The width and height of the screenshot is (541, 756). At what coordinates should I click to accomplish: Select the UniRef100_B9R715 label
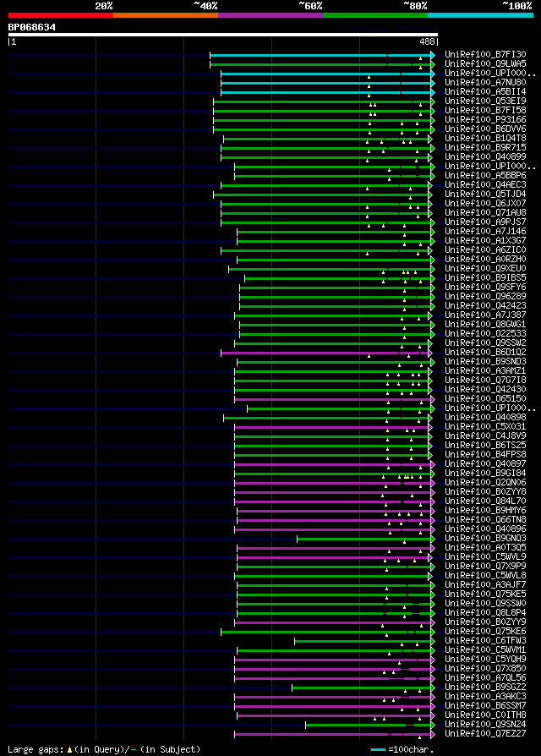pos(485,147)
